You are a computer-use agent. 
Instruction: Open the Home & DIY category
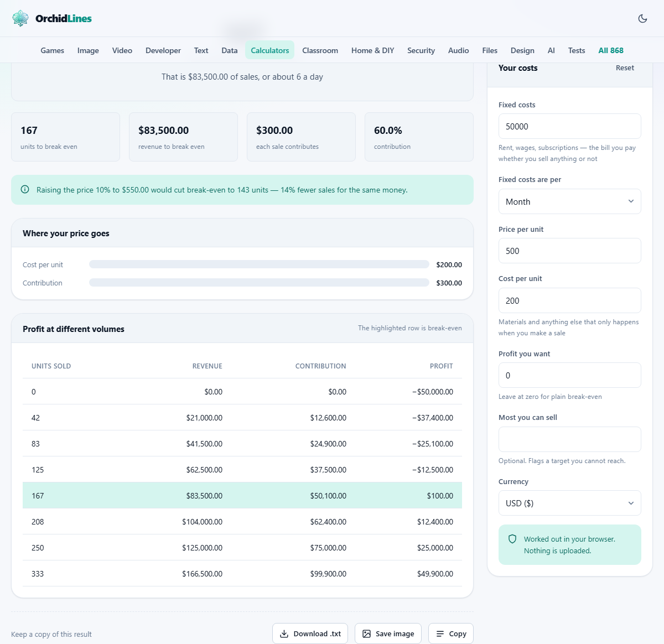click(x=373, y=50)
